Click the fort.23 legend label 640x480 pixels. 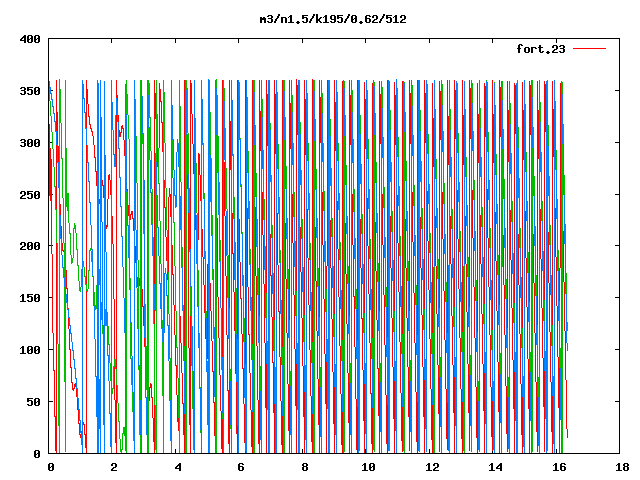(x=540, y=49)
